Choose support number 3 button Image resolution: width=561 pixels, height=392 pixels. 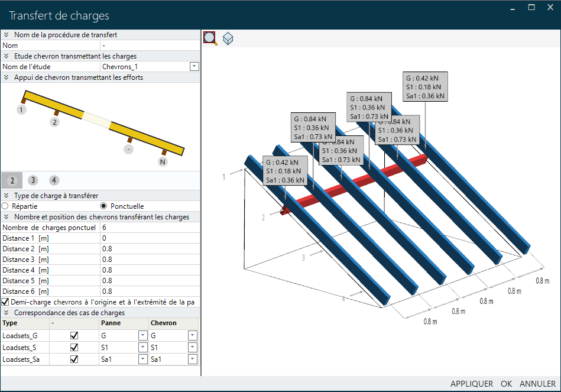coord(33,180)
